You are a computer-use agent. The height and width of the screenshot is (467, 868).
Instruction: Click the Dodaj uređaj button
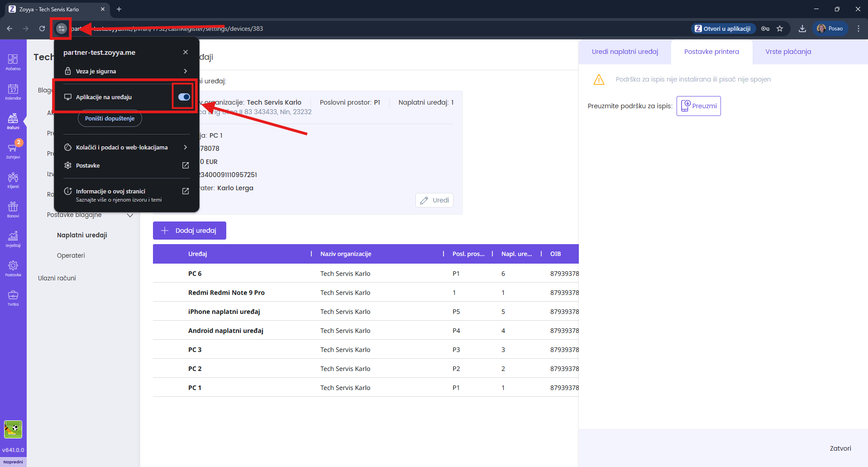point(189,231)
